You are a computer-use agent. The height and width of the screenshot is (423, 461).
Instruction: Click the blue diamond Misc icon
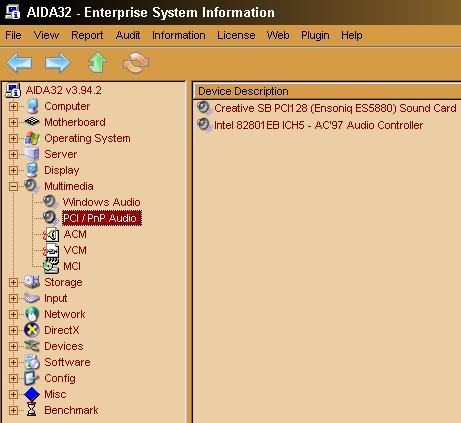(x=32, y=394)
